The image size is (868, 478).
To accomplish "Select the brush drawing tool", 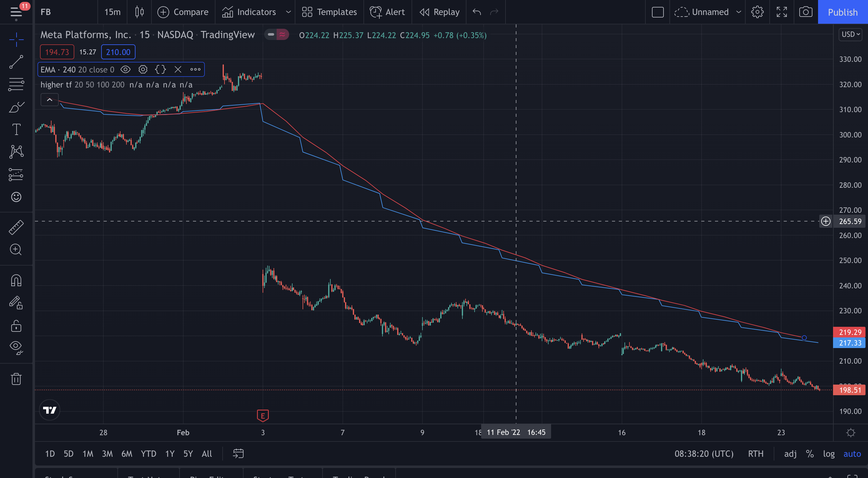I will [x=16, y=107].
